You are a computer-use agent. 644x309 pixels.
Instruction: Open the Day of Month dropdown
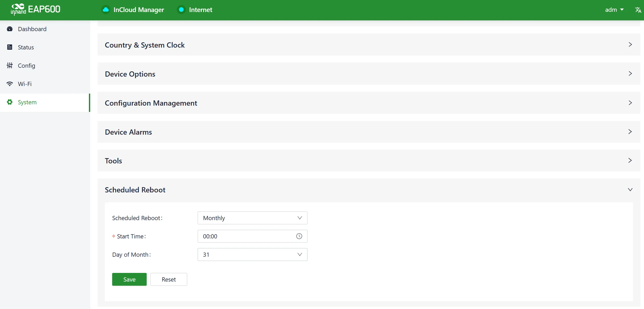point(252,254)
